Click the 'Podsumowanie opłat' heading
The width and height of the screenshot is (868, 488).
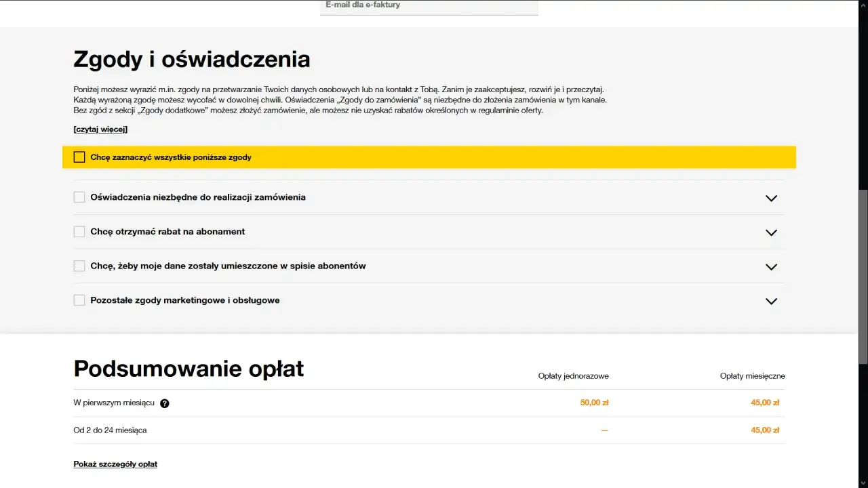pyautogui.click(x=189, y=369)
